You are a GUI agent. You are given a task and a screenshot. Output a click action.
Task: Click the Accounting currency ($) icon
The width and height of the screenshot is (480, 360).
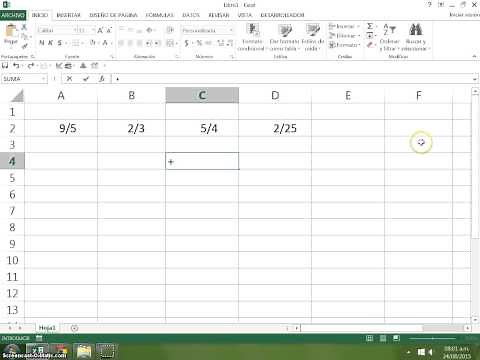coord(187,43)
